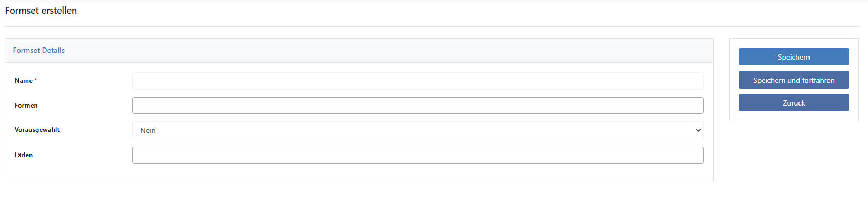Click blank area below the Läden field
868x210 pixels.
pyautogui.click(x=359, y=172)
